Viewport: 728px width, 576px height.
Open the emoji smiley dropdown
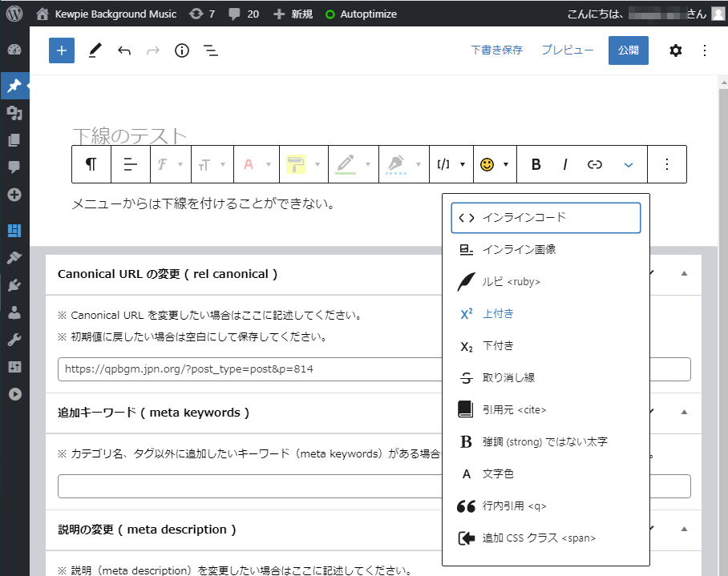(495, 164)
